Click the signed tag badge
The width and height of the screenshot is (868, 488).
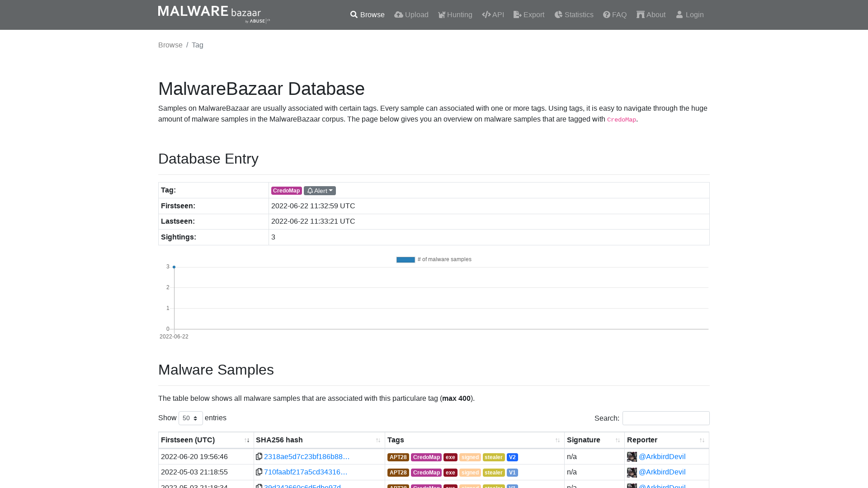click(x=470, y=457)
